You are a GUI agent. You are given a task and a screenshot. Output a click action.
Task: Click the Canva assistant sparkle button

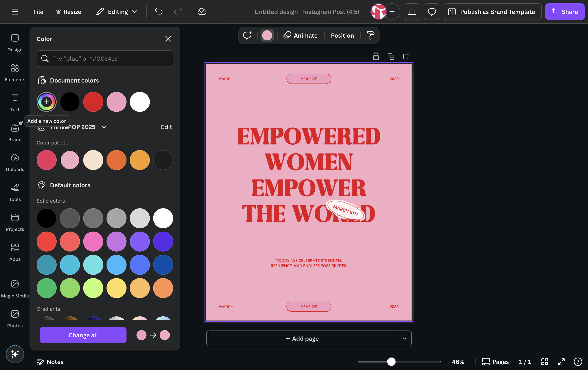[15, 354]
